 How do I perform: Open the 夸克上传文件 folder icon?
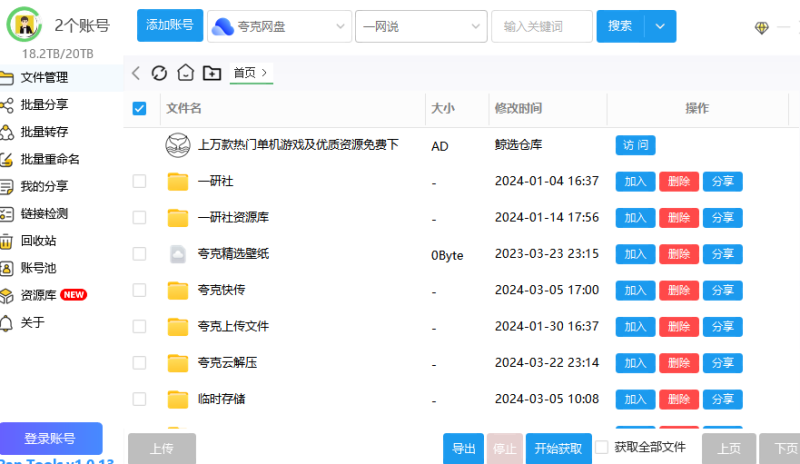[178, 326]
